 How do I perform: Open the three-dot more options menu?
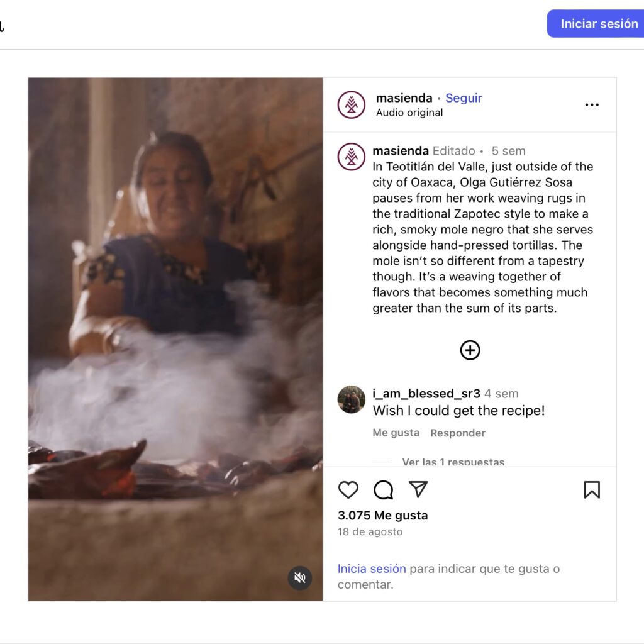pyautogui.click(x=592, y=105)
